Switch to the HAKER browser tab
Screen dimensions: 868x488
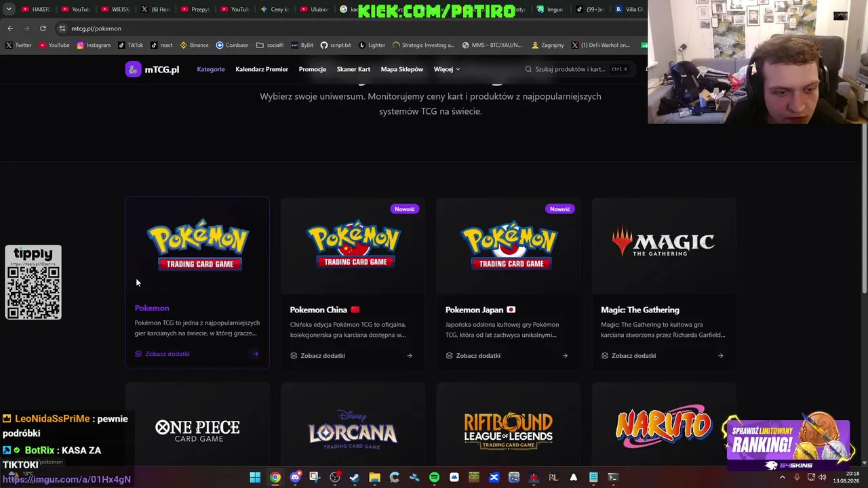(36, 9)
